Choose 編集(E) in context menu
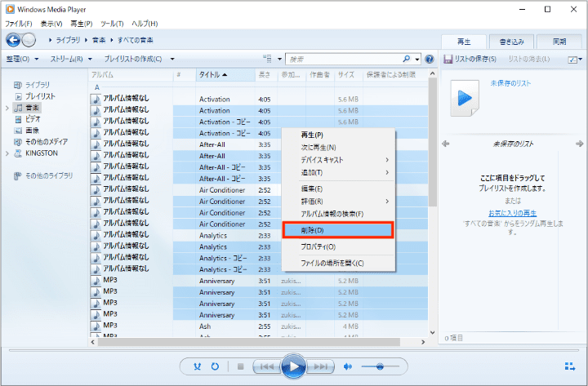The image size is (588, 386). 338,189
